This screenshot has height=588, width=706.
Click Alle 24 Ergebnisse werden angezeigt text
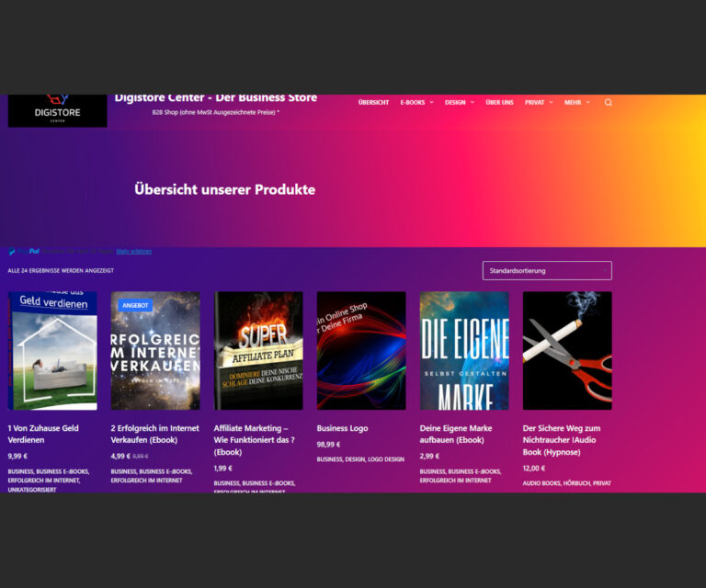(x=61, y=271)
